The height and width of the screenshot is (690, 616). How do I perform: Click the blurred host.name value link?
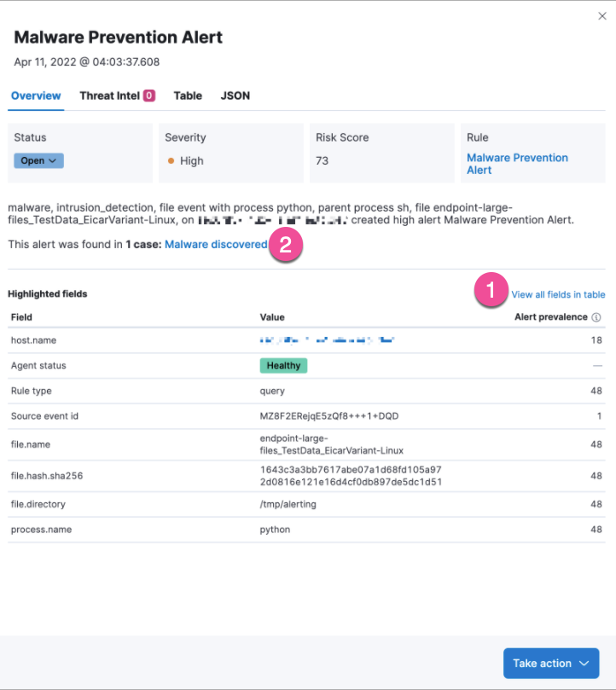(327, 340)
